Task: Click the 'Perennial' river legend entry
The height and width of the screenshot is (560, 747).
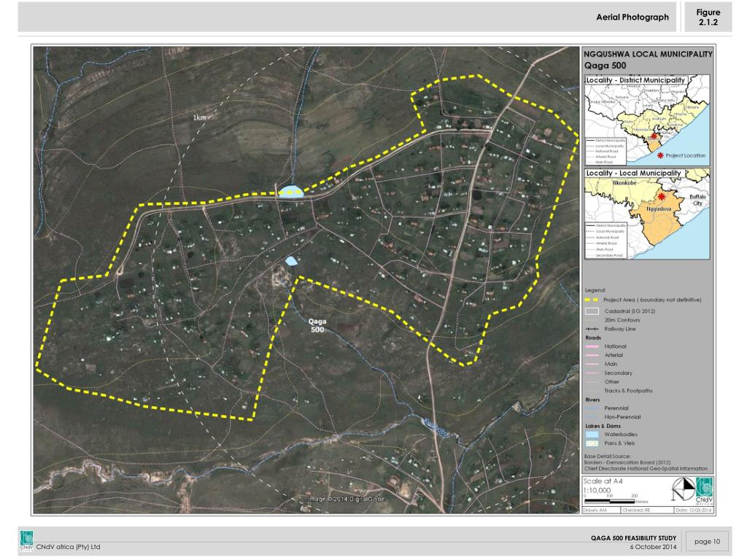Action: [x=616, y=408]
